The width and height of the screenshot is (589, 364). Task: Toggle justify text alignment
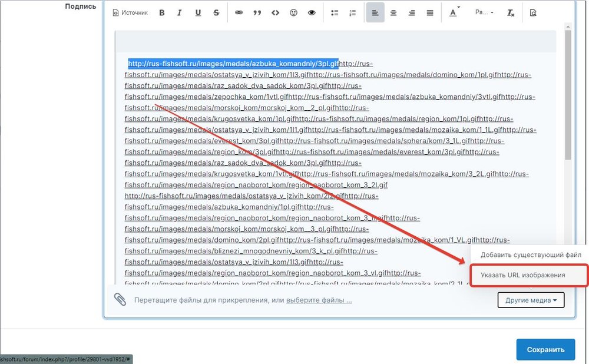click(x=430, y=12)
